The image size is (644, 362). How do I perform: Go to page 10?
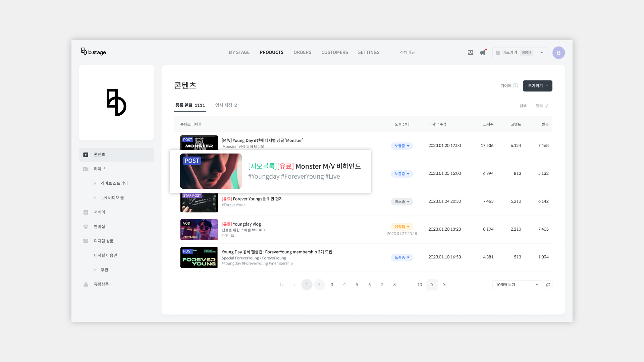pyautogui.click(x=420, y=285)
